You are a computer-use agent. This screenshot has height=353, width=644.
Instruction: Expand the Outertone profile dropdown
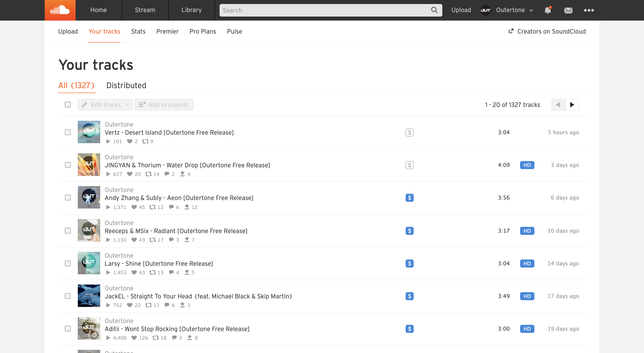(531, 10)
